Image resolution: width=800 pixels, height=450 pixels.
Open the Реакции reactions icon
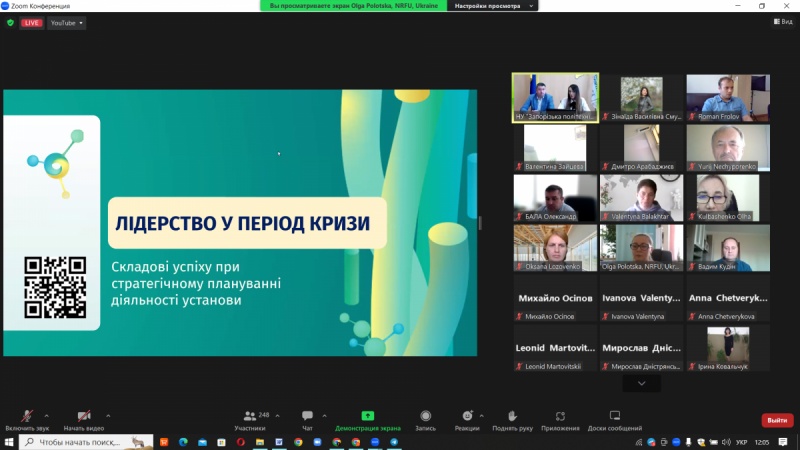[x=466, y=416]
